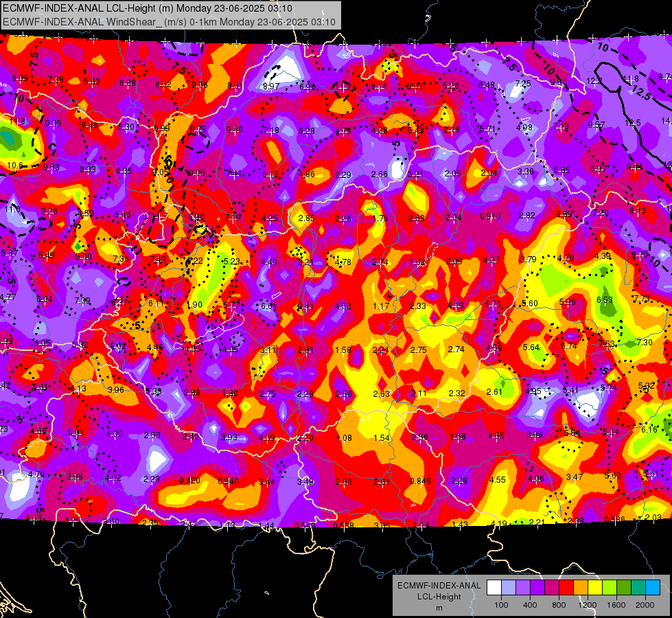The width and height of the screenshot is (672, 618).
Task: Click the wind shear value 8.97
Action: click(271, 87)
